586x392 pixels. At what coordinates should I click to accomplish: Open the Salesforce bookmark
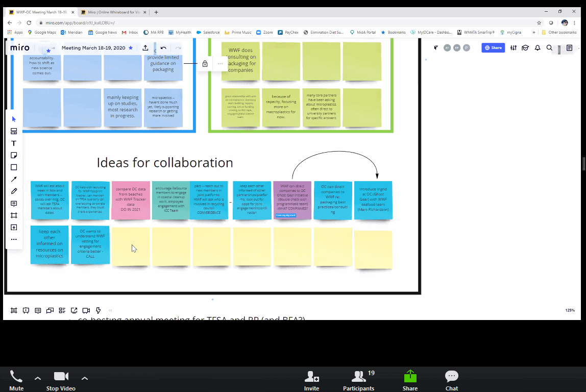[208, 33]
